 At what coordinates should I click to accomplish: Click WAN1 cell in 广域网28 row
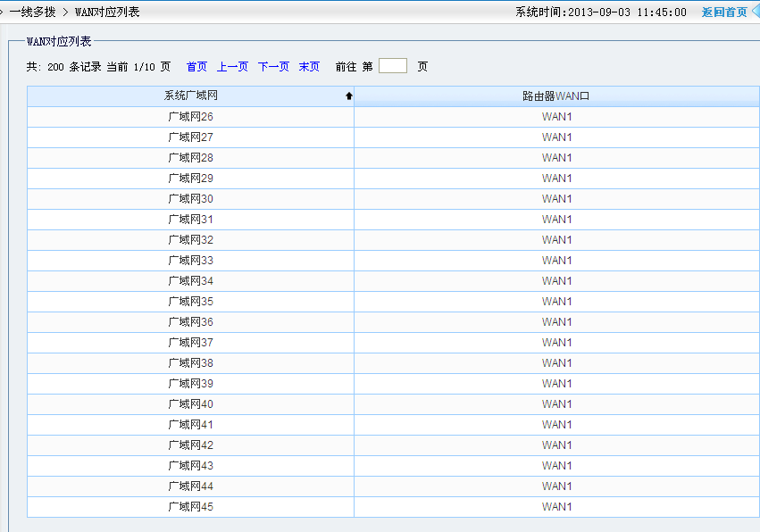pos(556,158)
